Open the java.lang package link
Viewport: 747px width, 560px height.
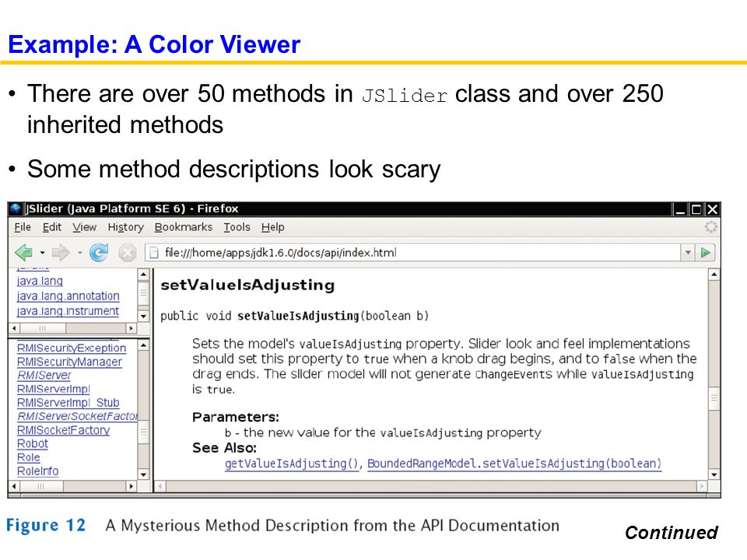click(x=40, y=281)
